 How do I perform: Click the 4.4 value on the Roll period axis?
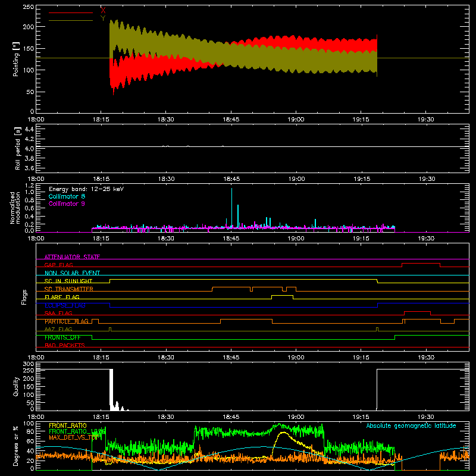[29, 129]
